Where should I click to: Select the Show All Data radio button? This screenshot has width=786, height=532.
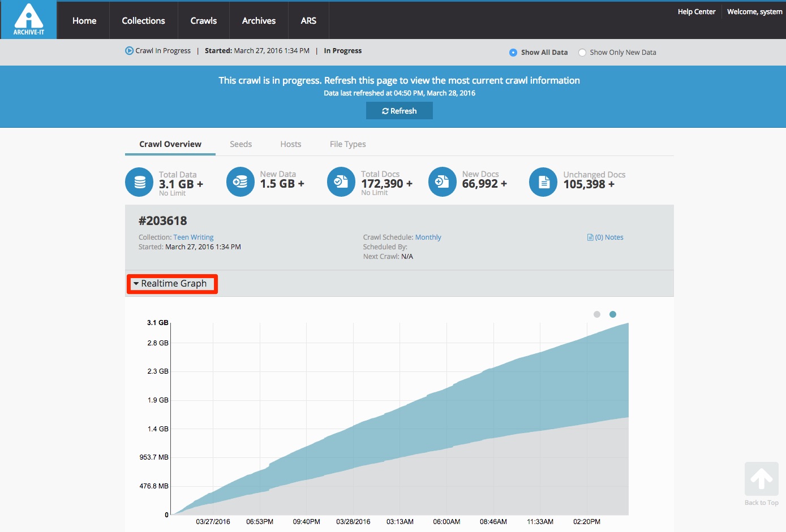coord(513,53)
